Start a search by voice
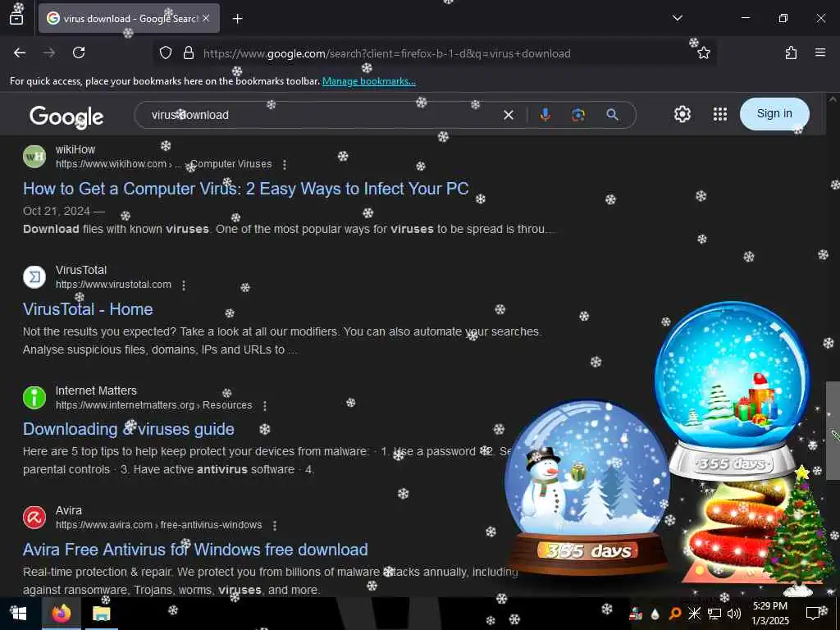Viewport: 840px width, 630px height. coord(545,115)
